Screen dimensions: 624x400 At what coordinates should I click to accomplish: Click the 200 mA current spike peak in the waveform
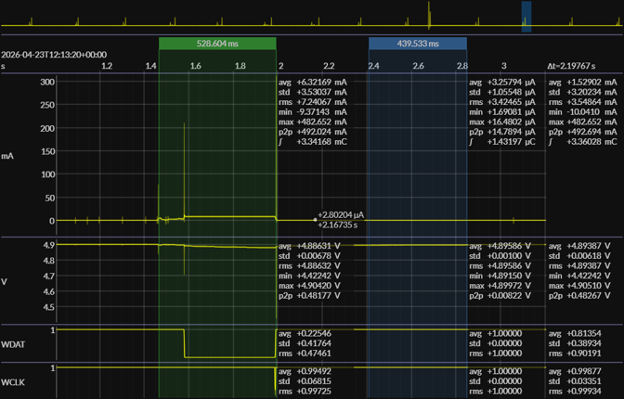(x=184, y=125)
